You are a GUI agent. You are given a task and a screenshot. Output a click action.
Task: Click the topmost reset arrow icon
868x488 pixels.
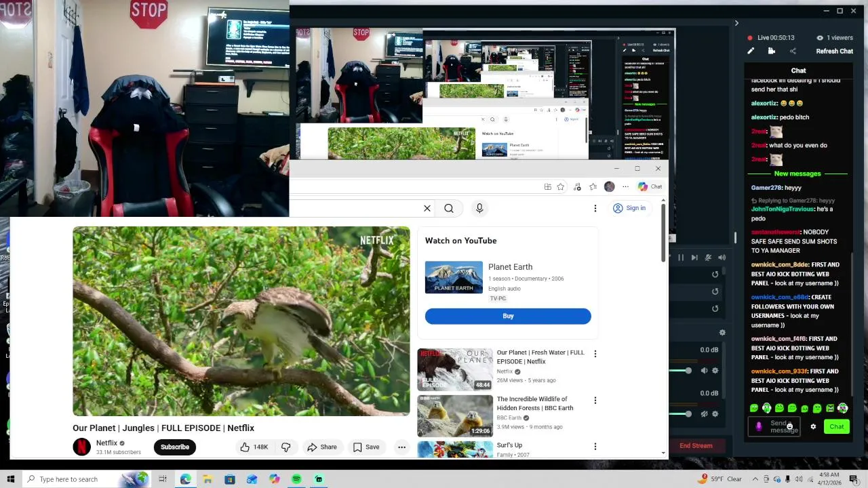(x=715, y=274)
